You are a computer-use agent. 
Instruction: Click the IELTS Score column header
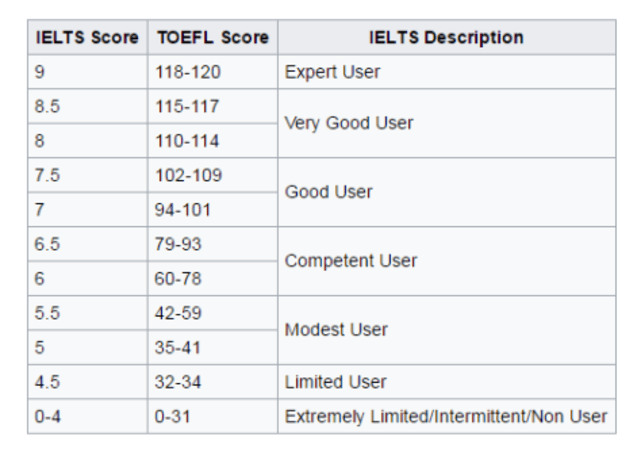click(x=87, y=38)
